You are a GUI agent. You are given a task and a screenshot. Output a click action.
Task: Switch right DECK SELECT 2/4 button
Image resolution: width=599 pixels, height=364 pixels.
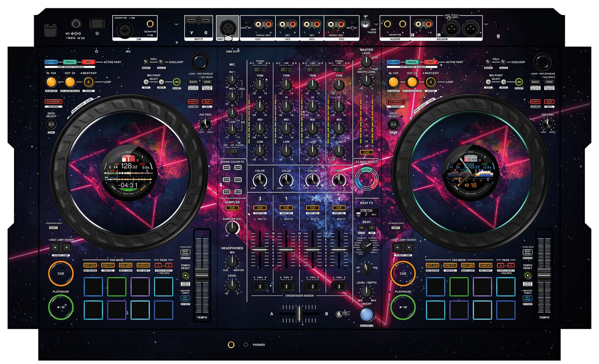point(393,125)
